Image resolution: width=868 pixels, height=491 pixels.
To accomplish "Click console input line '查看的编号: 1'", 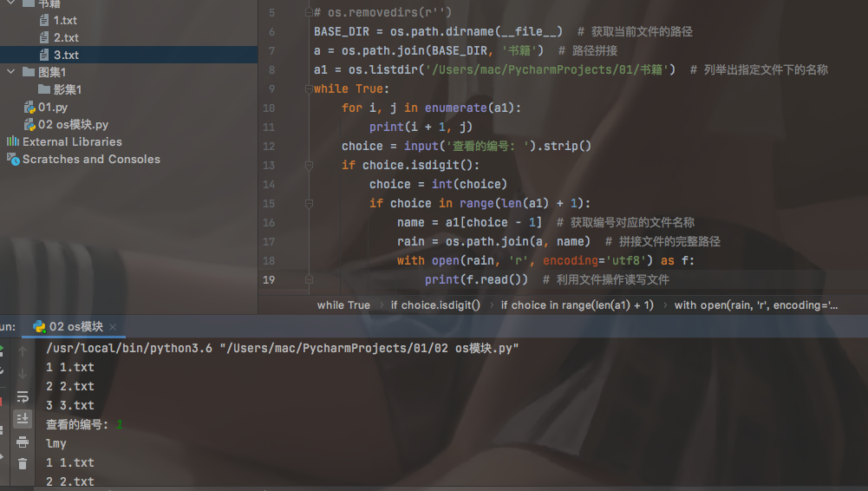I will [84, 424].
